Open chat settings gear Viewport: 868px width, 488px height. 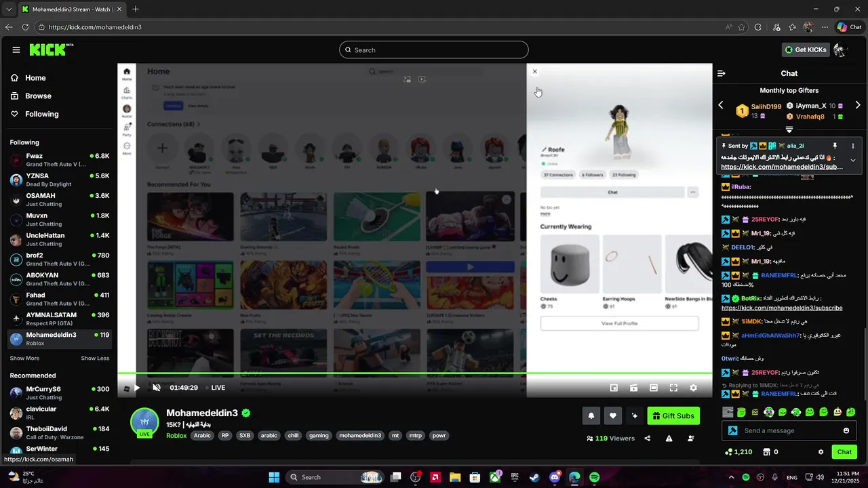[821, 452]
